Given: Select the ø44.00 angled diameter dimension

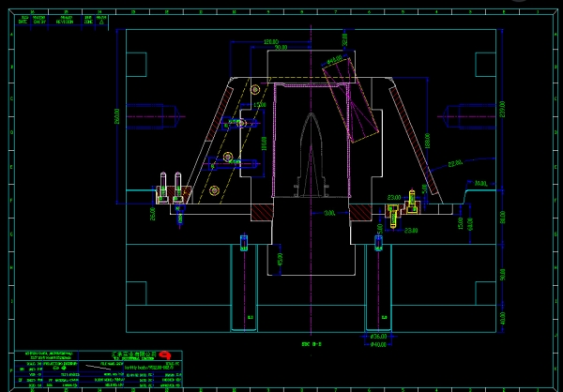Looking at the screenshot, I should pos(333,60).
